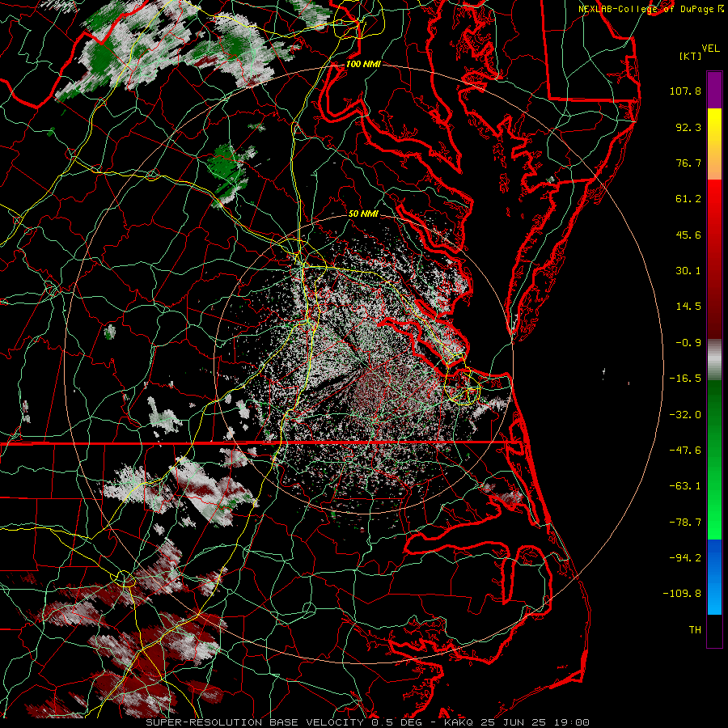Click the 50 NMI range ring label
This screenshot has height=728, width=728.
pos(363,214)
